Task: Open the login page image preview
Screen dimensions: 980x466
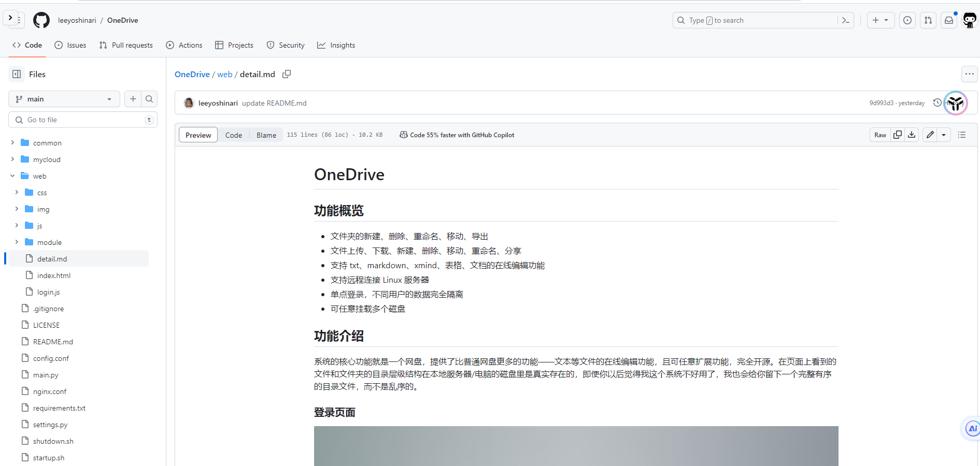Action: pos(576,446)
